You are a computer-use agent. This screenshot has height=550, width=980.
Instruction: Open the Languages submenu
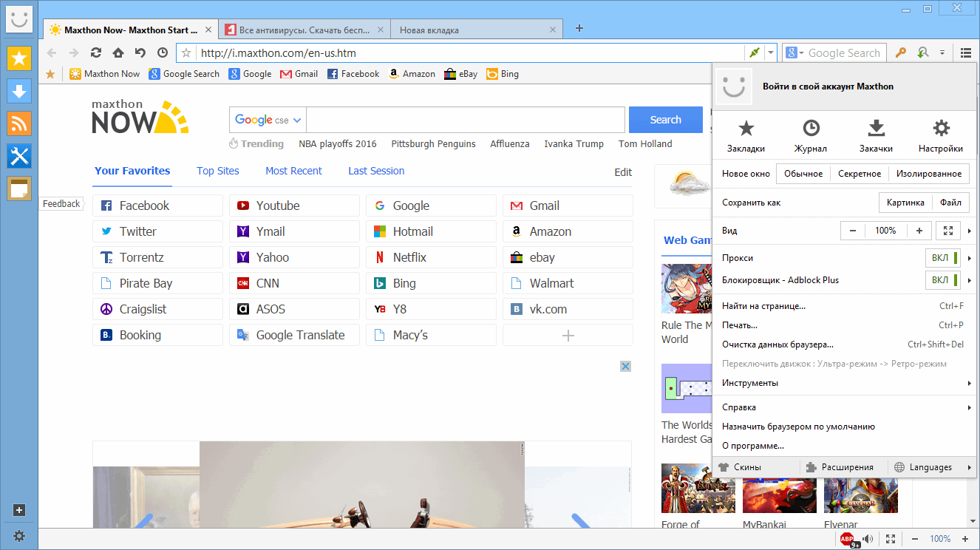[x=932, y=467]
